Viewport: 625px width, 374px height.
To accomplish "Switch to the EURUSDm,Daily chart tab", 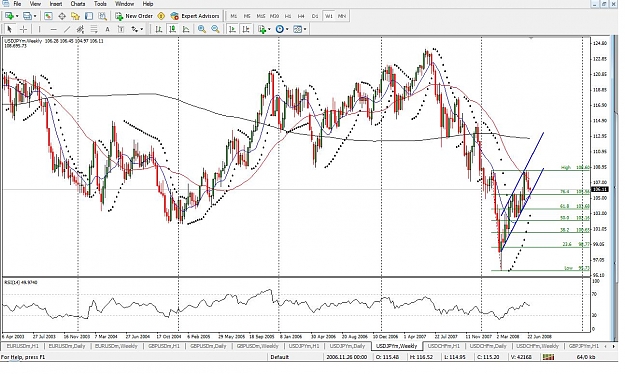I will pos(67,346).
